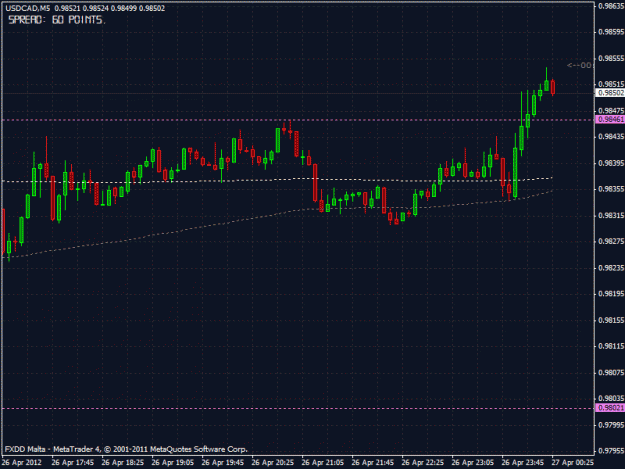Screen dimensions: 625x469
Task: Click the gray arrow countdown label near 0.98555
Action: [x=580, y=65]
